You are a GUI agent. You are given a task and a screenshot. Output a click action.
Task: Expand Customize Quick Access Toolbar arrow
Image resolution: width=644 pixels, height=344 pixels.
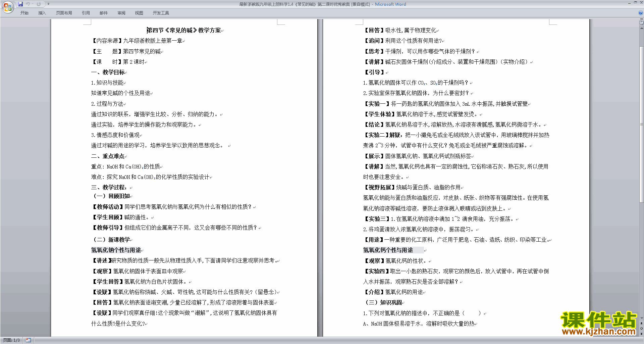(x=48, y=4)
